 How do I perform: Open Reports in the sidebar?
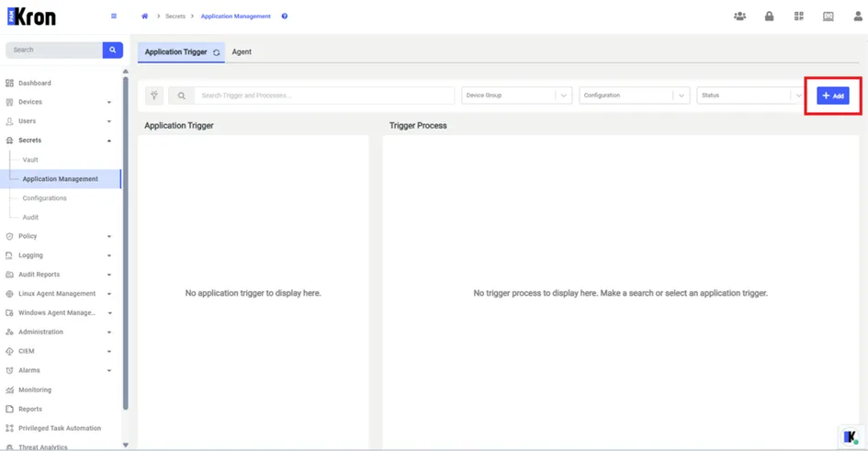pos(30,409)
